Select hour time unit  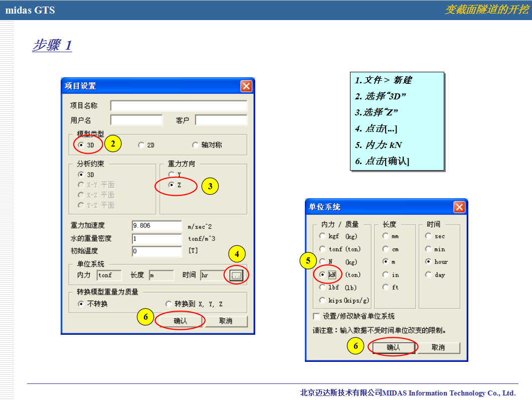pyautogui.click(x=428, y=261)
